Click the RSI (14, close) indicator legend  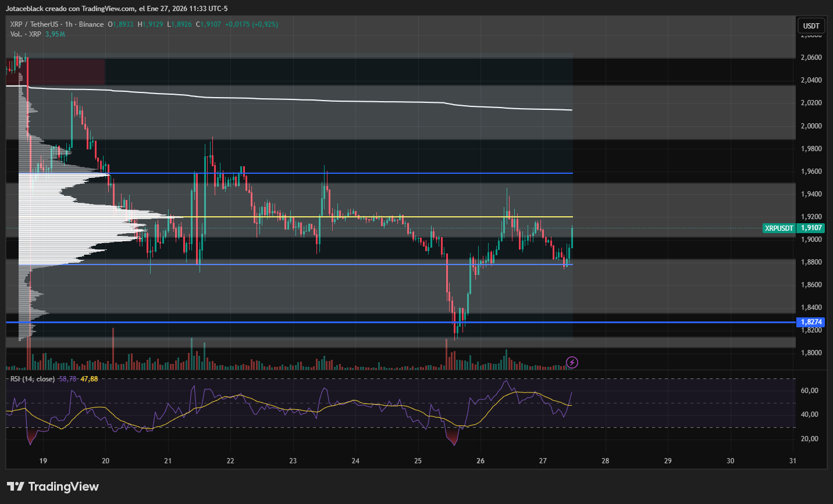[x=33, y=379]
